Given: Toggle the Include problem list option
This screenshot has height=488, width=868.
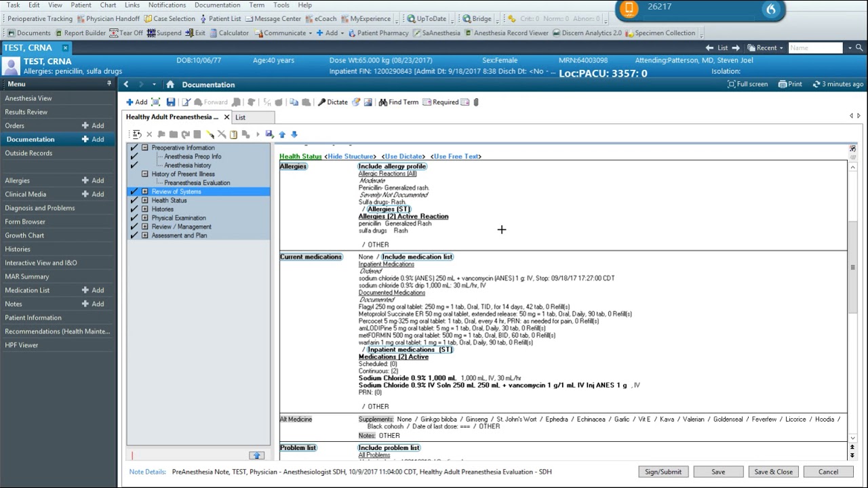Looking at the screenshot, I should click(389, 448).
